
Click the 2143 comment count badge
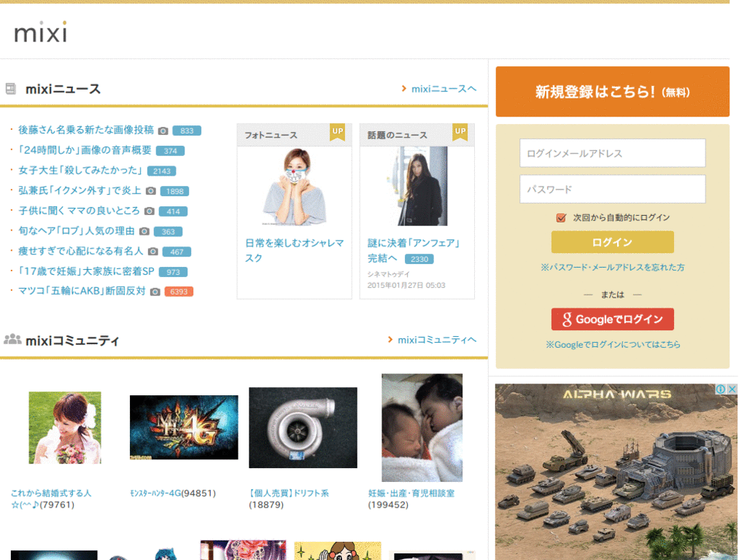click(161, 171)
